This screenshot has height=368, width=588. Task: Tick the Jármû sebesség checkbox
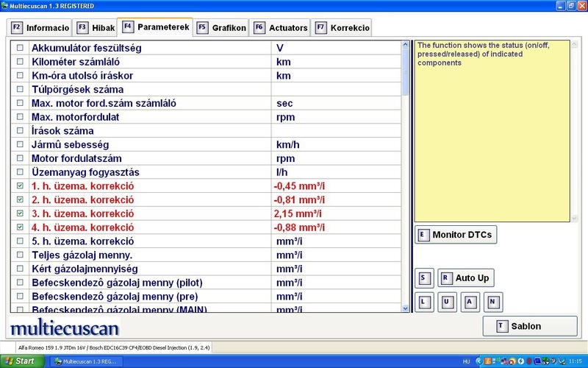[x=20, y=144]
